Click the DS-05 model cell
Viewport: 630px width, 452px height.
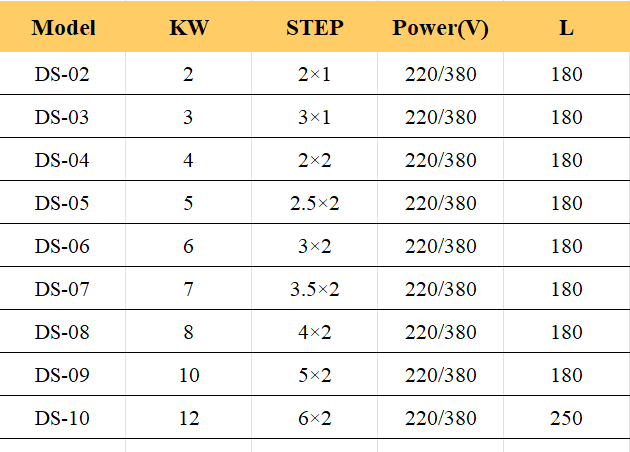(63, 203)
